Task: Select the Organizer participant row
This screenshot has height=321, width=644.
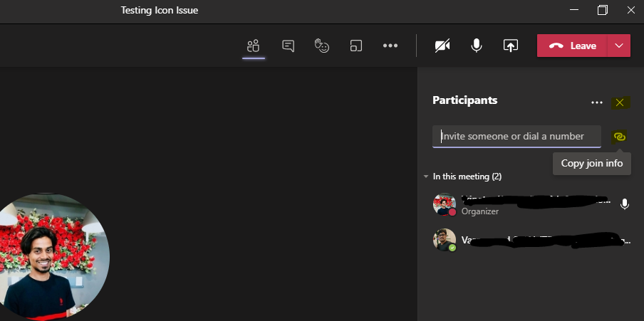Action: coord(531,204)
